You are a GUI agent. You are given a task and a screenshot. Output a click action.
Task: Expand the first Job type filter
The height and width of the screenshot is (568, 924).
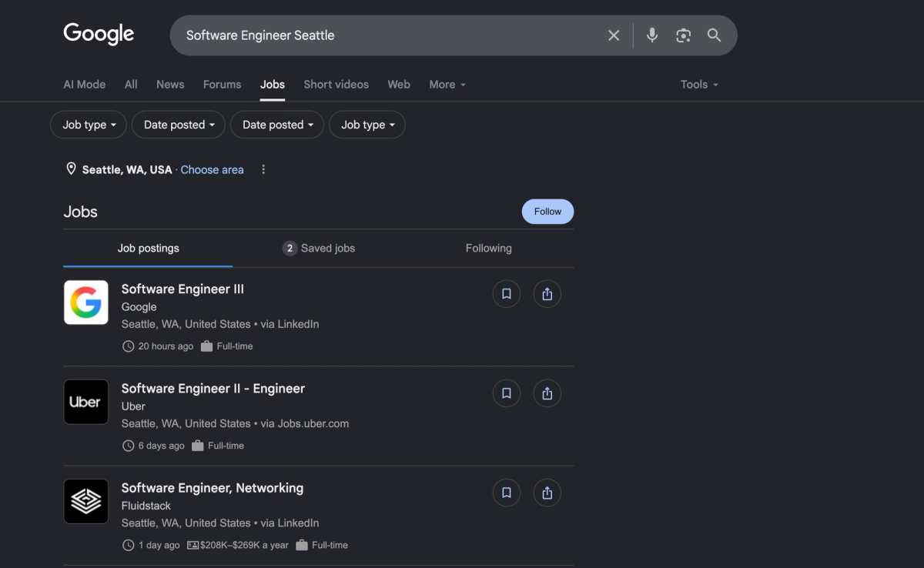click(89, 125)
